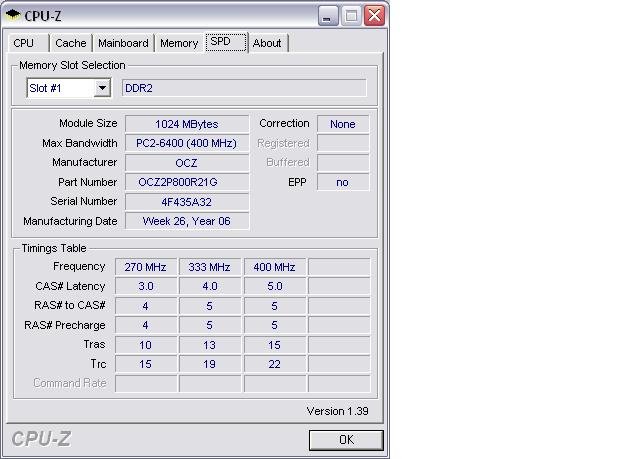Viewport: 640px width, 459px height.
Task: Open the Slot #1 memory slot dropdown
Action: [102, 88]
